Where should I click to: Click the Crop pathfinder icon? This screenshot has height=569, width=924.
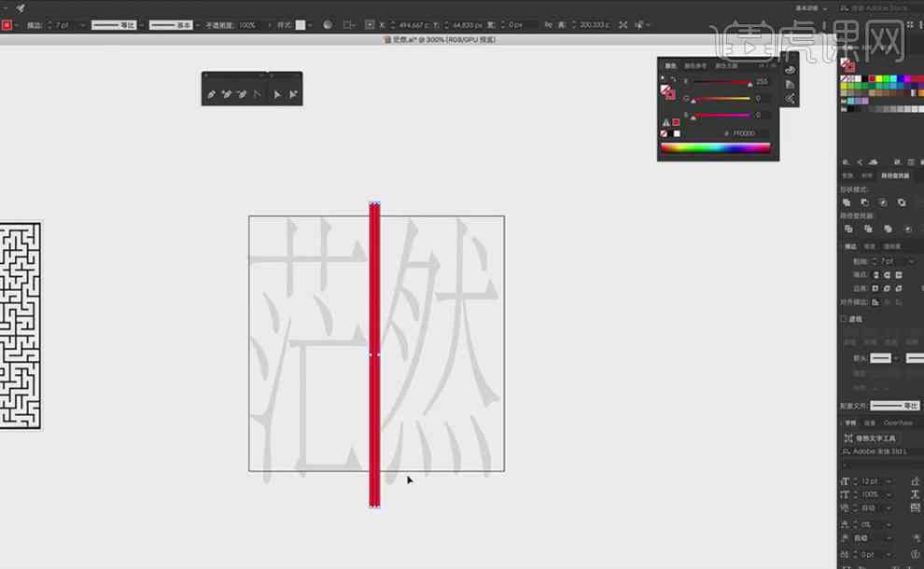908,229
